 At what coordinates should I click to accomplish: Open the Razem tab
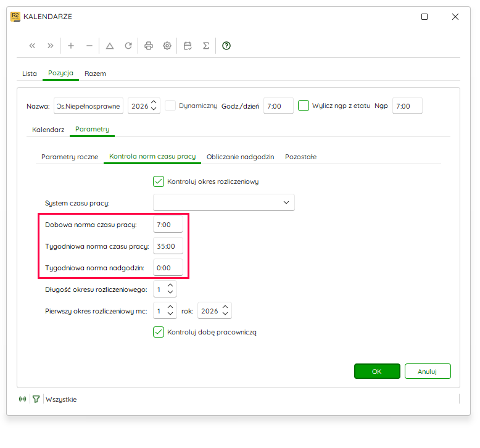[x=95, y=73]
